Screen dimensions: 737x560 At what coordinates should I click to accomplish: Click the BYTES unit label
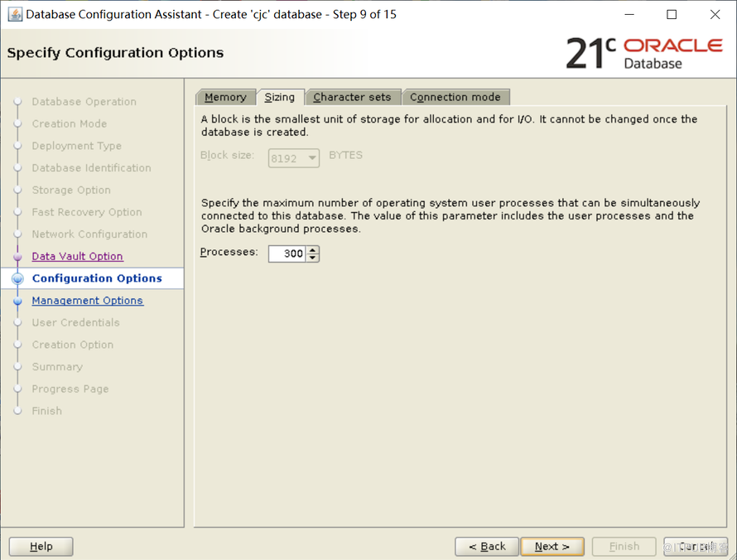coord(346,155)
